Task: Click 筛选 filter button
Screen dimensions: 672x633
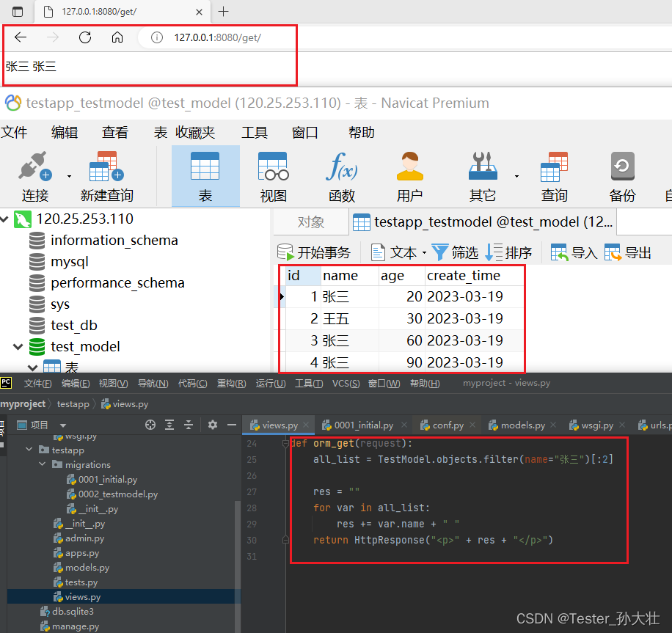Action: pos(455,252)
